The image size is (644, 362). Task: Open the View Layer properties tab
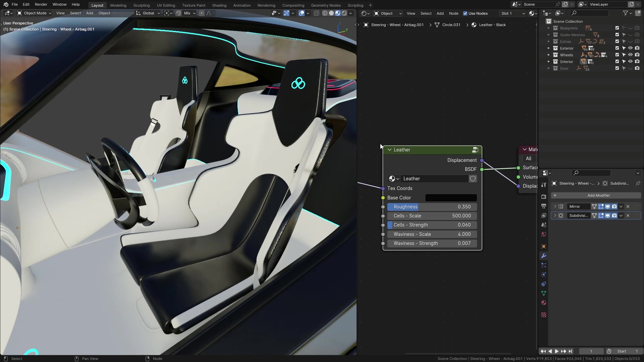544,216
